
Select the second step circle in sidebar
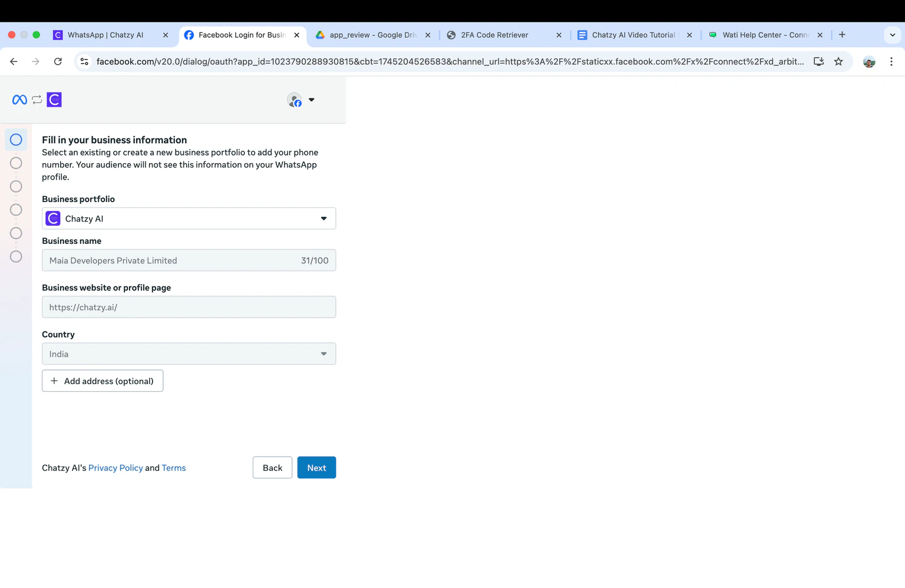pyautogui.click(x=16, y=163)
